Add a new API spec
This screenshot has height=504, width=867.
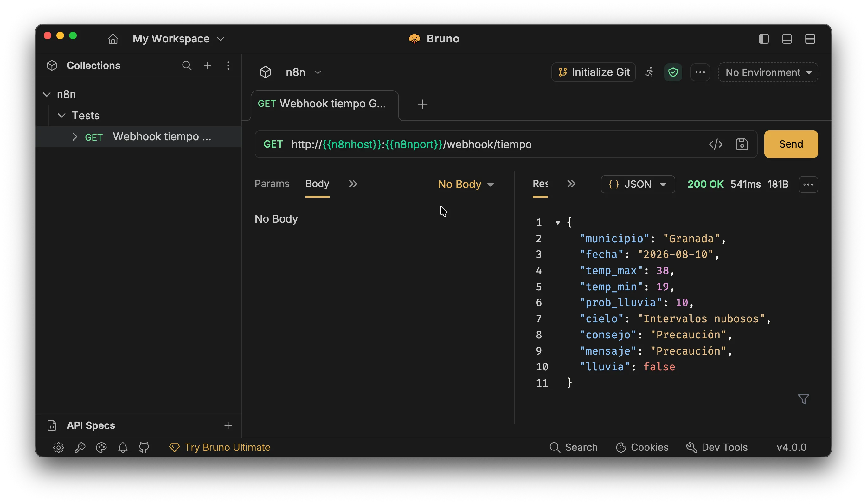click(228, 425)
